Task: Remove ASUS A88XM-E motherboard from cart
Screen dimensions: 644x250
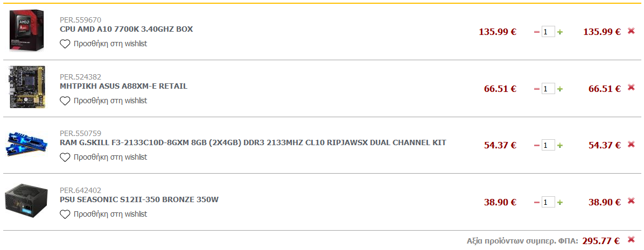Action: click(631, 87)
